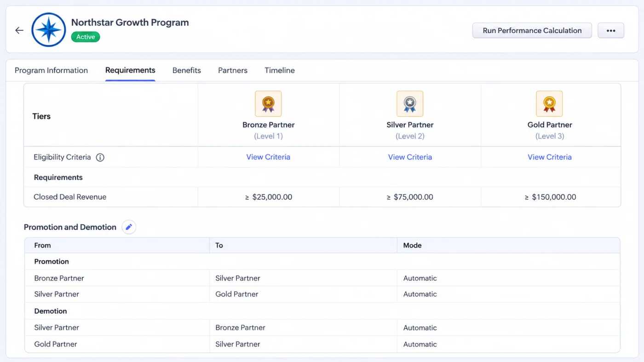Click Gold Partner in promotion To column

tap(237, 294)
